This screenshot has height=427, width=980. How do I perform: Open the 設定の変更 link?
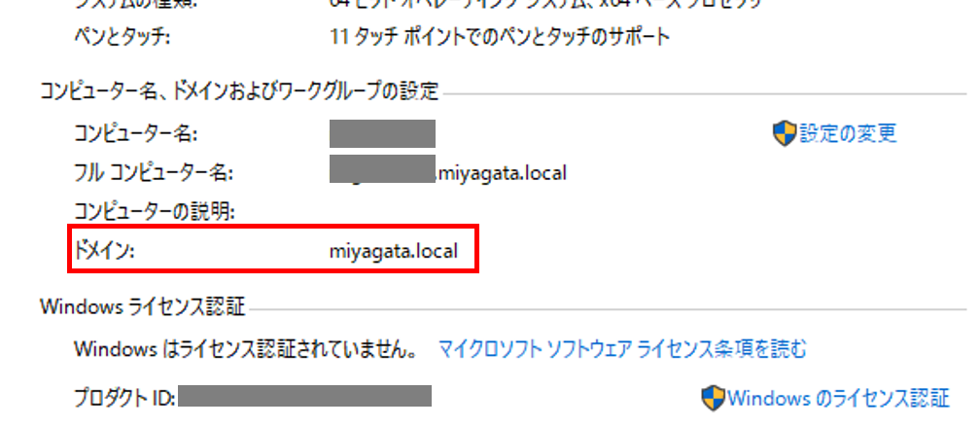[x=848, y=133]
